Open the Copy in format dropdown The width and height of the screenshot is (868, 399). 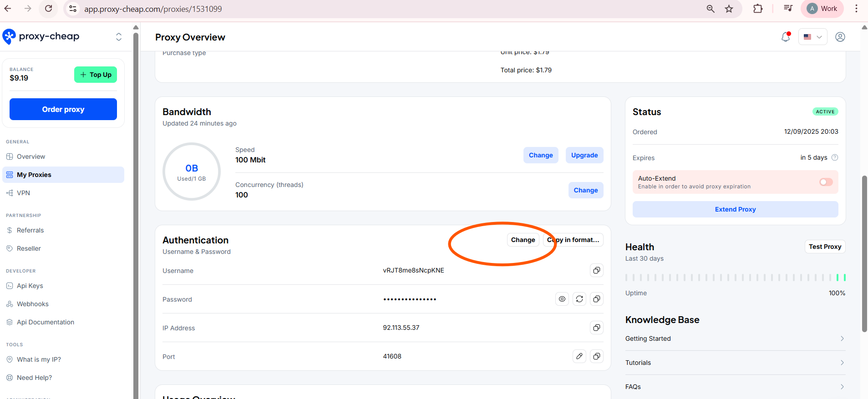click(574, 240)
